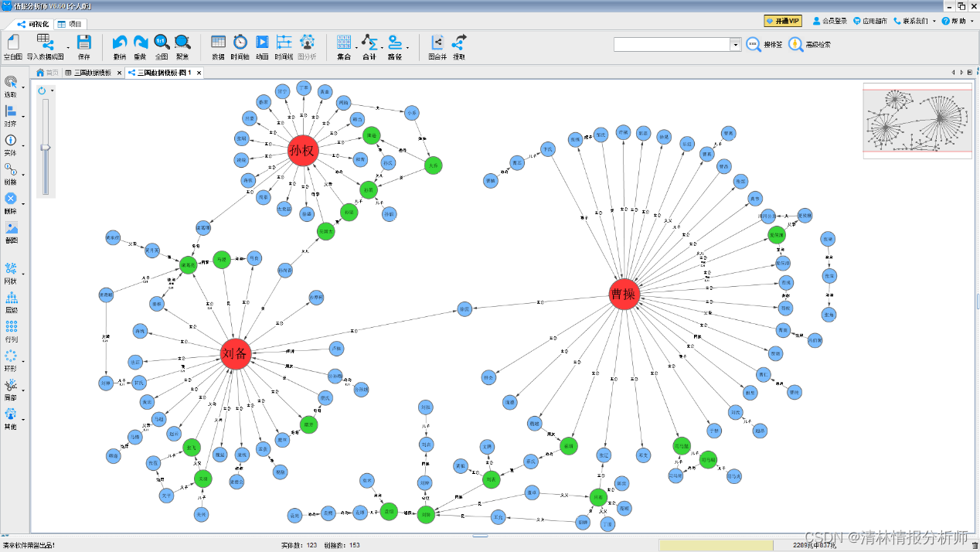Apply the 层级 hierarchical layout
Image resolution: width=980 pixels, height=552 pixels.
coord(11,302)
